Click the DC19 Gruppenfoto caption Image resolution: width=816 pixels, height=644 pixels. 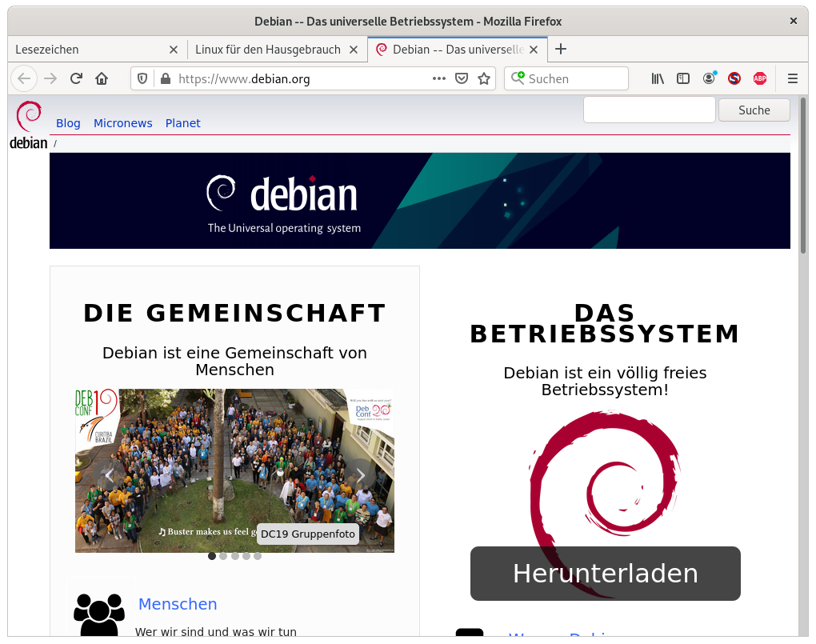tap(307, 534)
